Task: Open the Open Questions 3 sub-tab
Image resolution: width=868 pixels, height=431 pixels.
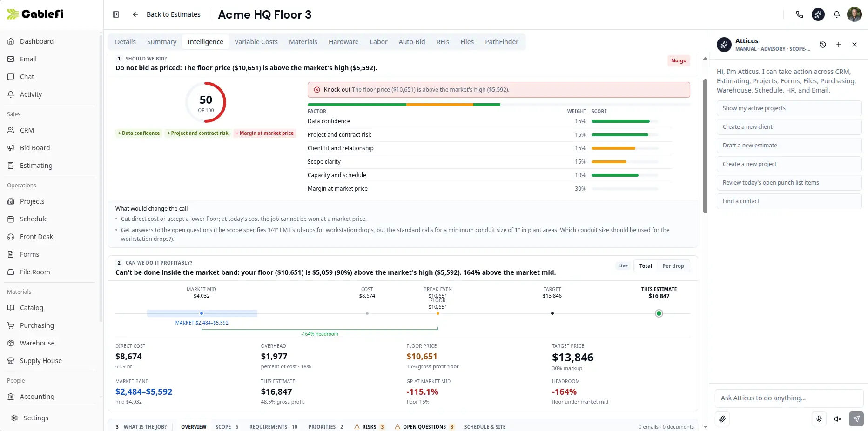Action: coord(424,427)
